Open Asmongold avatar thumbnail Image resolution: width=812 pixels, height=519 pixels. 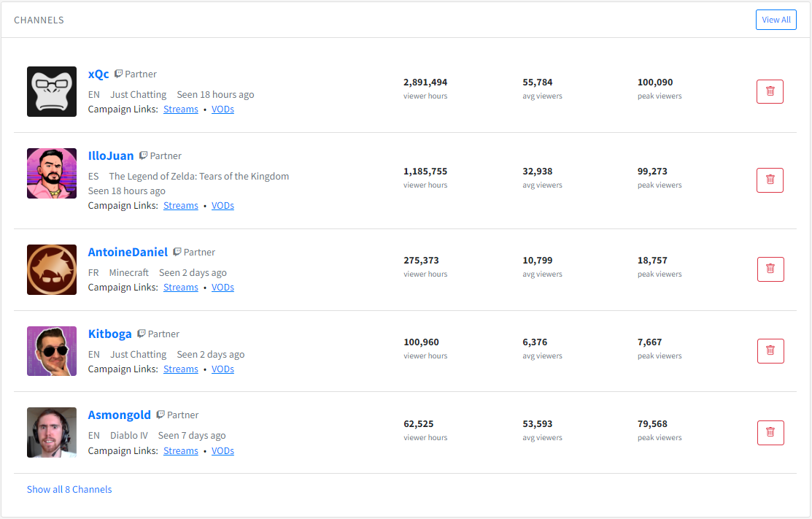point(52,432)
